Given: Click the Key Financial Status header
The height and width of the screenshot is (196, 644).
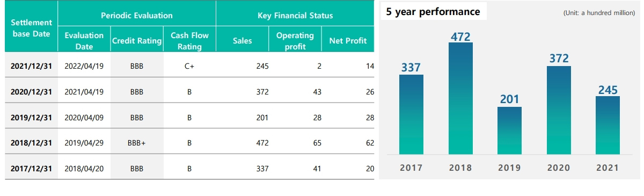Looking at the screenshot, I should click(295, 16).
